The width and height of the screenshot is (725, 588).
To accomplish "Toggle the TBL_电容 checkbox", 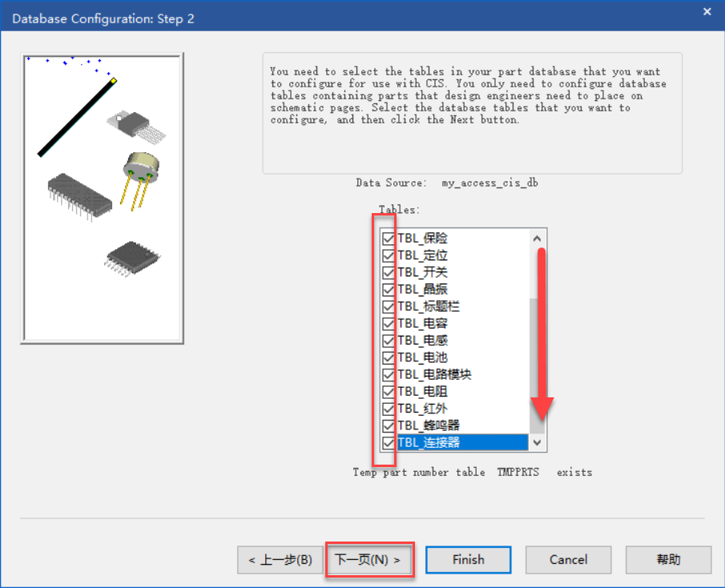I will [389, 324].
